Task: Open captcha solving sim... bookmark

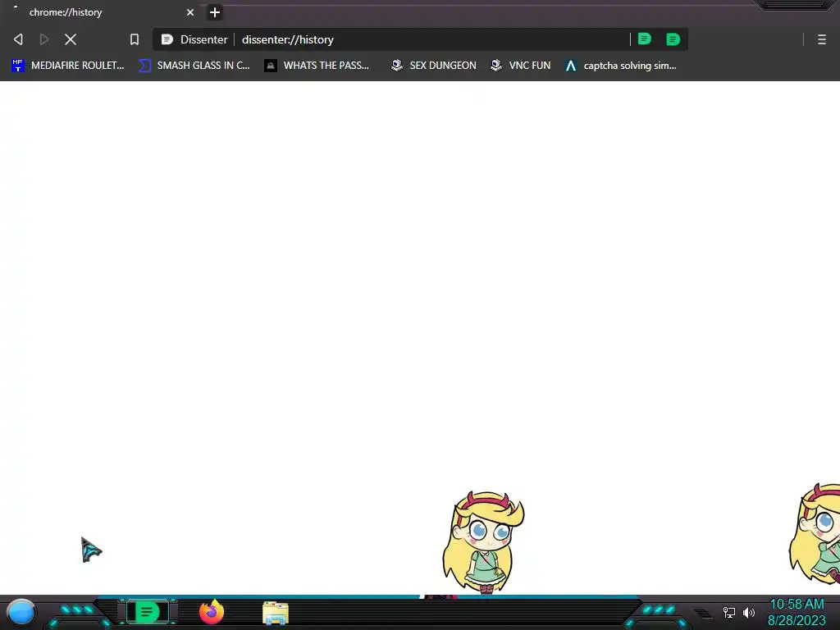Action: (x=621, y=66)
